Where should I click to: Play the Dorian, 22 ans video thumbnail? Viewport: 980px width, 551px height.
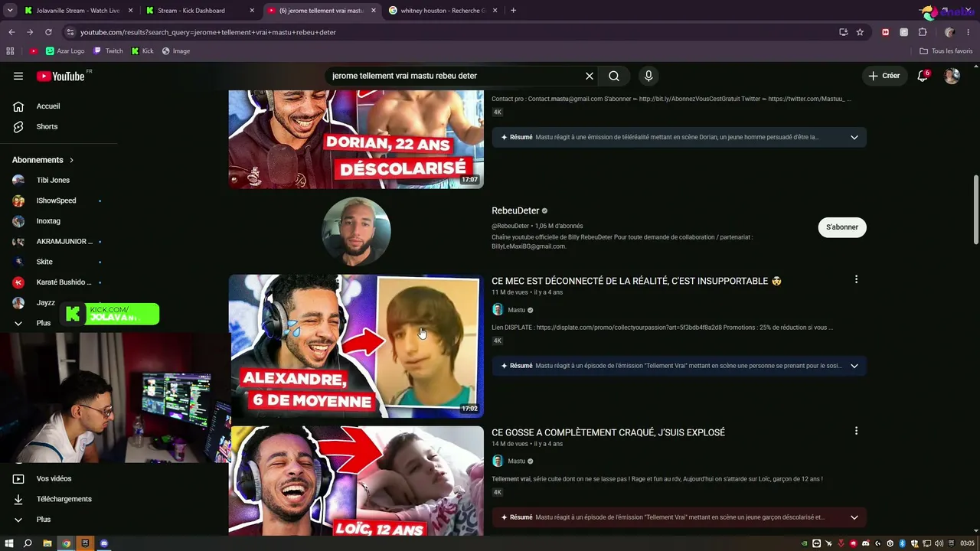[x=356, y=139]
